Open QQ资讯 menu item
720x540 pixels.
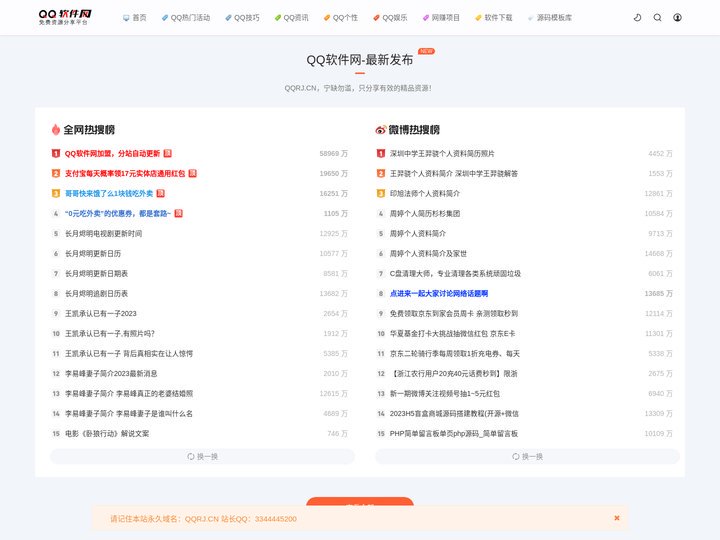coord(292,17)
